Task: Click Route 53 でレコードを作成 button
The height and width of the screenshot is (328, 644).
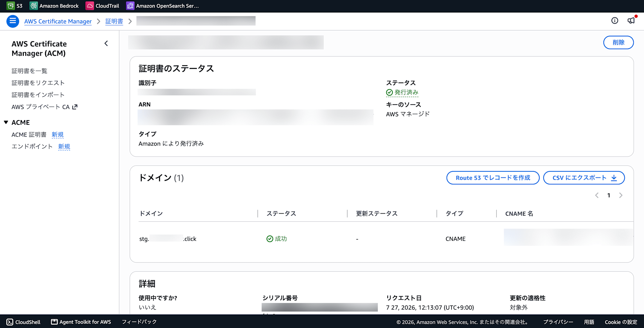Action: (x=493, y=178)
